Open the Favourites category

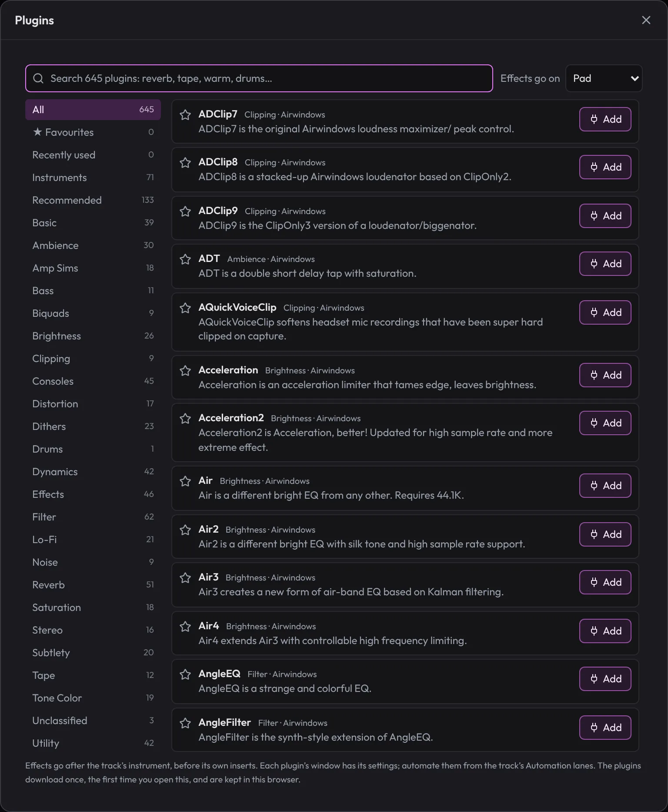pyautogui.click(x=93, y=132)
